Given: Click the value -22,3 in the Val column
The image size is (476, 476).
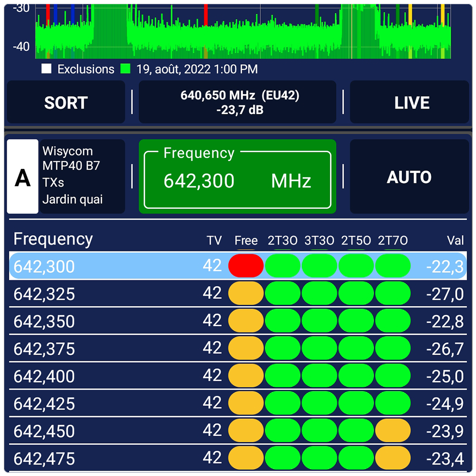Looking at the screenshot, I should (445, 267).
